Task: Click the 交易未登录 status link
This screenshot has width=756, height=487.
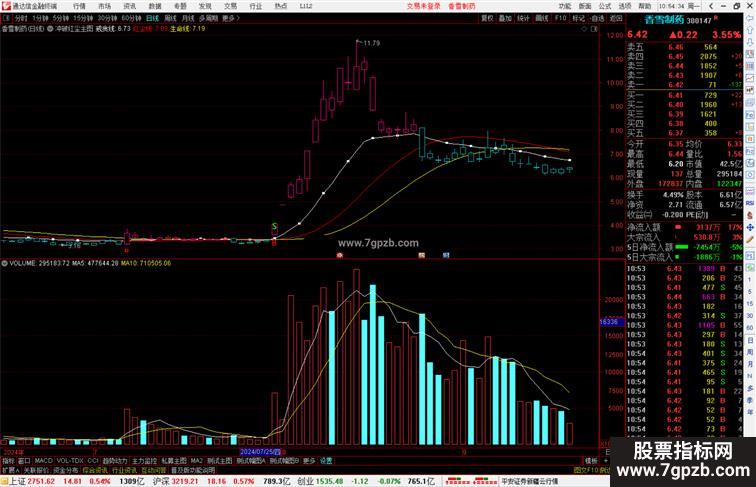Action: pyautogui.click(x=423, y=6)
